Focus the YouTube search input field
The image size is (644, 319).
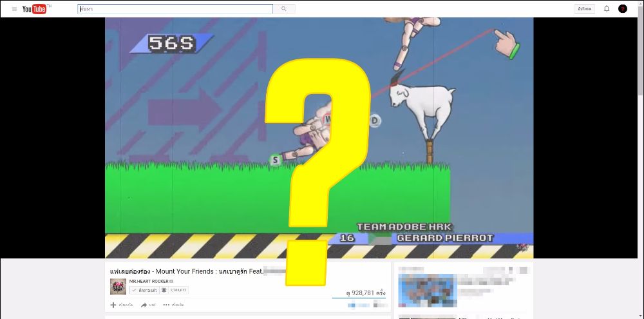pos(175,9)
